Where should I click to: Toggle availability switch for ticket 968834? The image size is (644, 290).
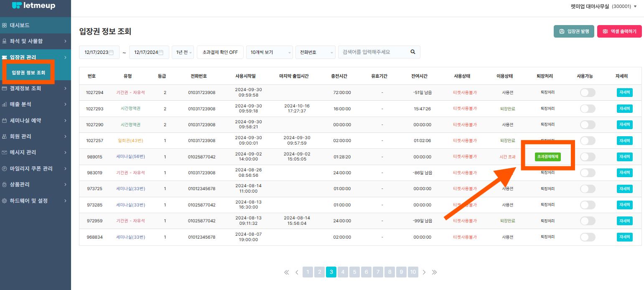(x=587, y=237)
